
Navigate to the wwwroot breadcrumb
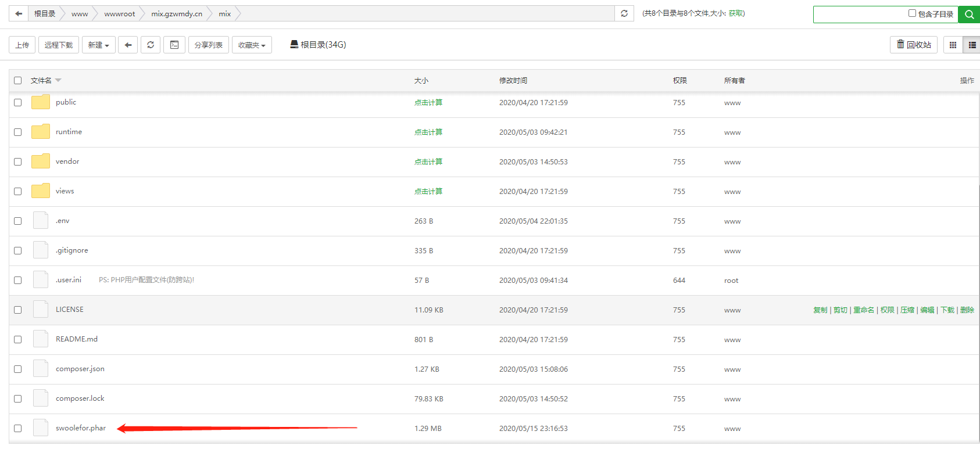click(119, 13)
